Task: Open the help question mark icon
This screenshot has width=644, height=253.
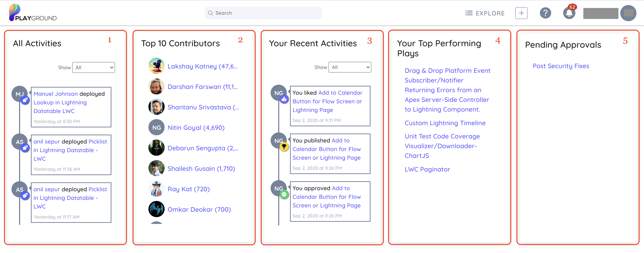Action: pyautogui.click(x=545, y=13)
